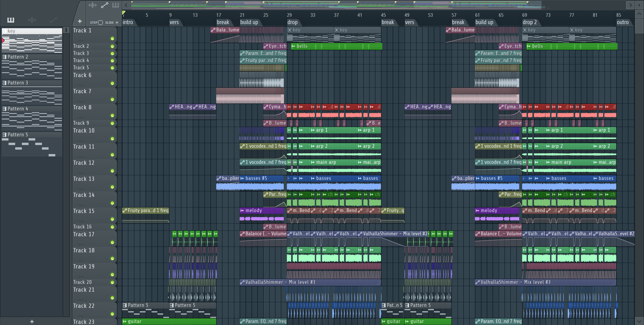This screenshot has width=644, height=325.
Task: Select the Track 23 header
Action: click(x=95, y=322)
